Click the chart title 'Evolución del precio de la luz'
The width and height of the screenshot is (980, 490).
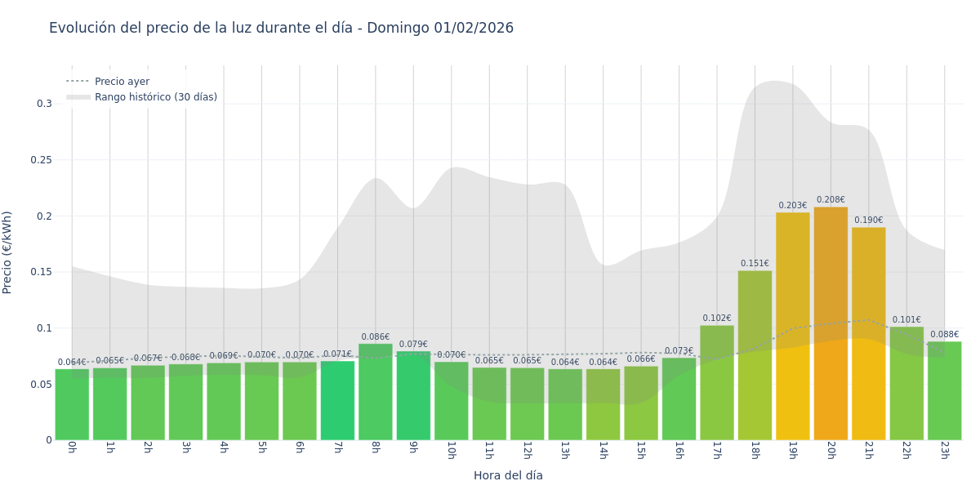point(281,28)
